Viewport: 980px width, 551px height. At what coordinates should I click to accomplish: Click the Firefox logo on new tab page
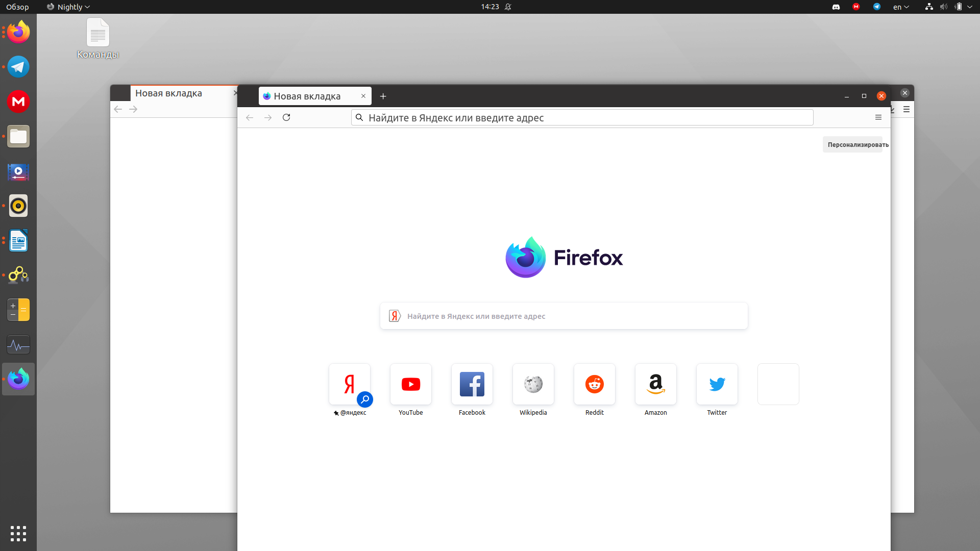click(564, 257)
